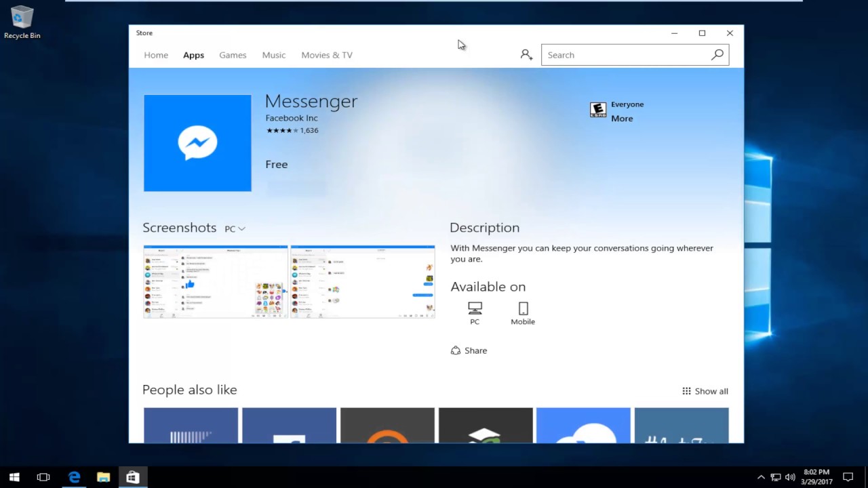This screenshot has width=868, height=488.
Task: Open the first Messenger screenshot thumbnail
Action: pos(215,281)
